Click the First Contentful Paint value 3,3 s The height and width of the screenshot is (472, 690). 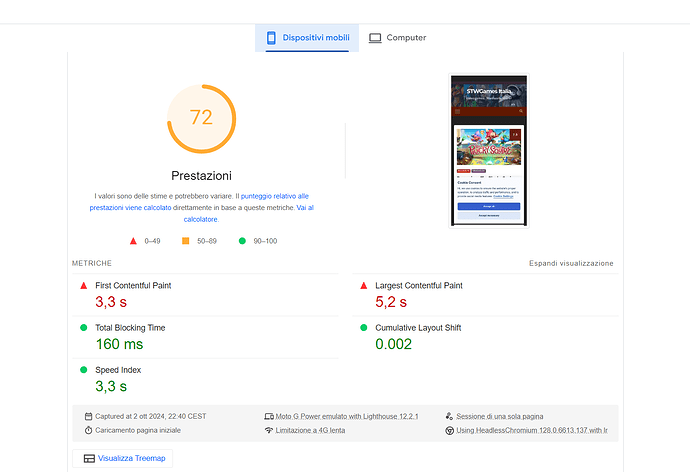[x=111, y=302]
